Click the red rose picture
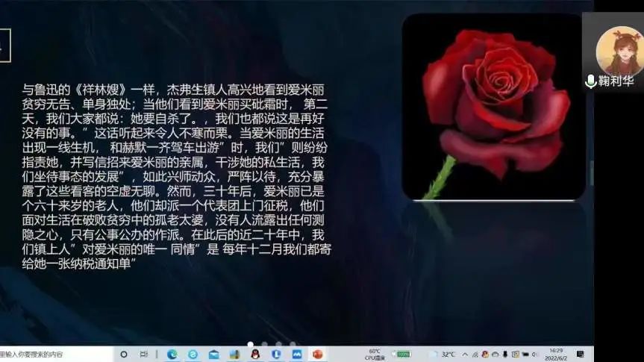This screenshot has height=362, width=644. (493, 107)
